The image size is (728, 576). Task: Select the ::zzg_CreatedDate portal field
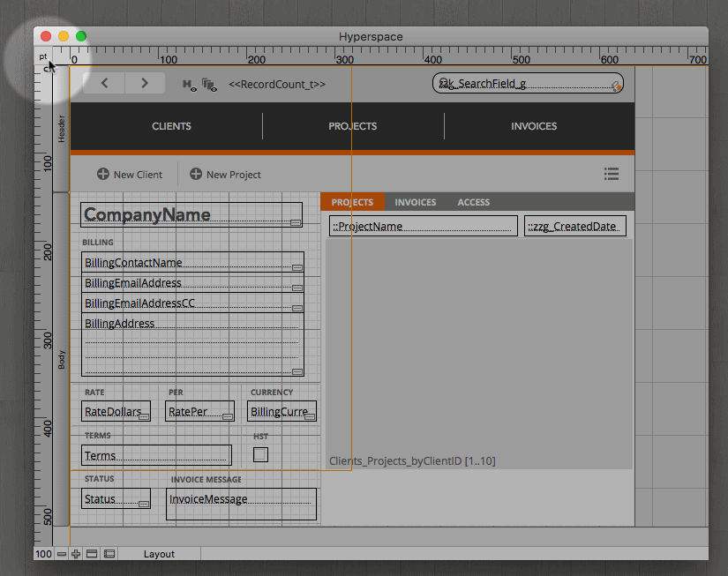point(575,226)
